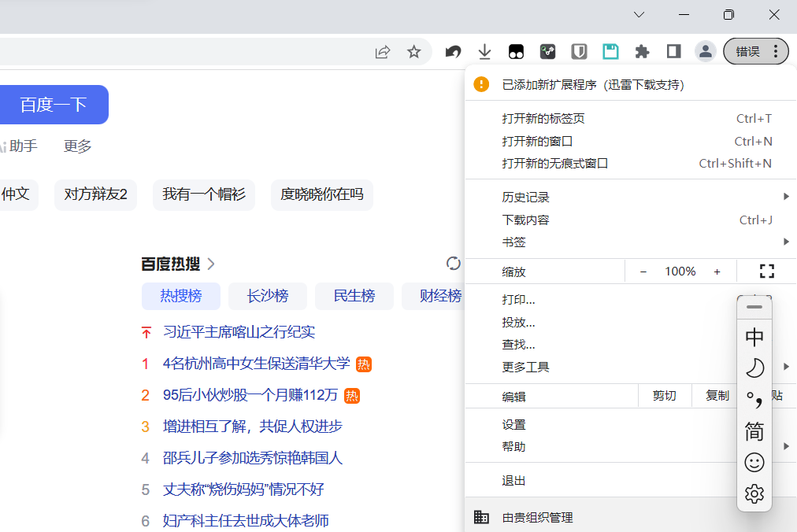The height and width of the screenshot is (532, 797).
Task: Open 4名杭州高中女生保送清华大学 headline
Action: click(x=256, y=364)
